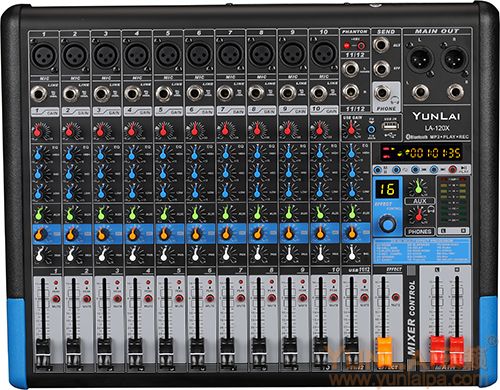Click the USB IN port
The image size is (500, 390).
click(x=390, y=127)
